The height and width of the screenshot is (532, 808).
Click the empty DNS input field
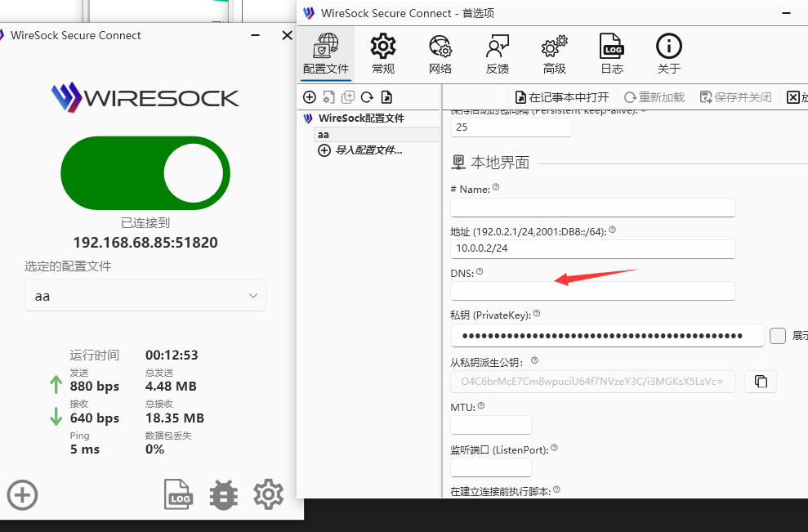tap(592, 291)
